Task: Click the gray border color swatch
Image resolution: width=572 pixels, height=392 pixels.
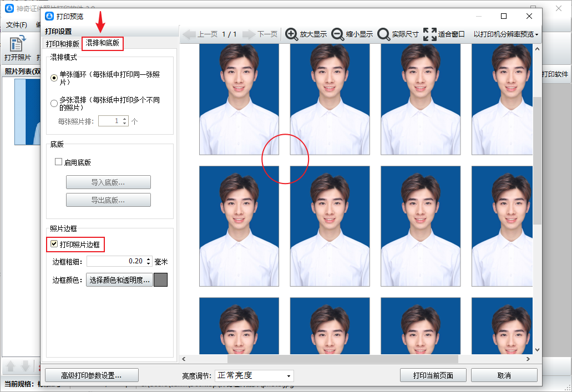Action: click(160, 280)
